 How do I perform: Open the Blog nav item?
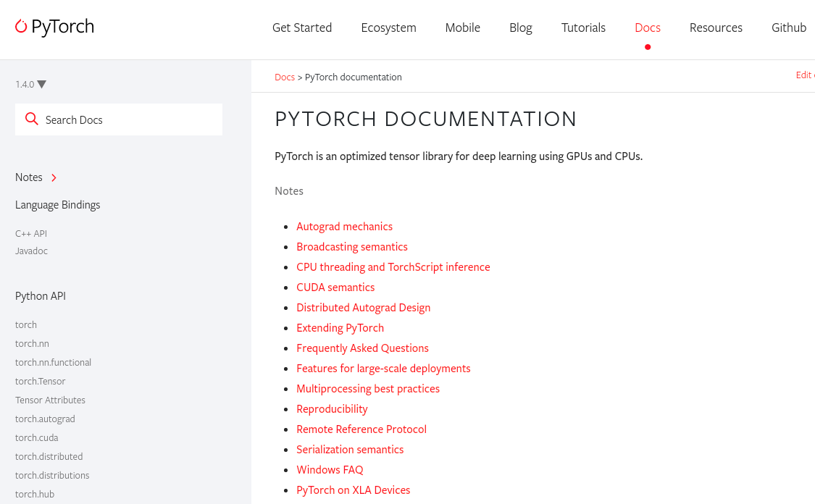[x=520, y=28]
